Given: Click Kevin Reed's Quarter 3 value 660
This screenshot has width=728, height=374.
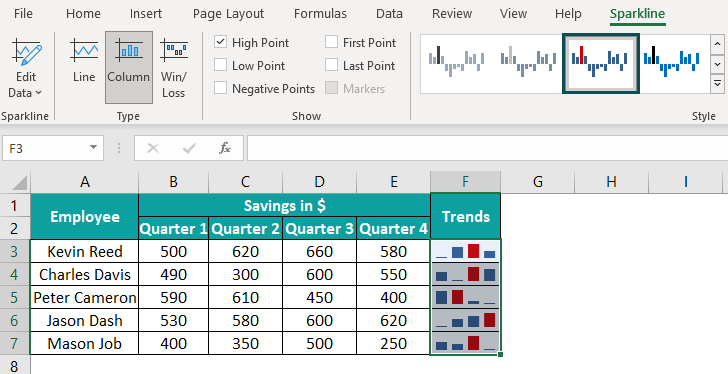Looking at the screenshot, I should pyautogui.click(x=319, y=251).
